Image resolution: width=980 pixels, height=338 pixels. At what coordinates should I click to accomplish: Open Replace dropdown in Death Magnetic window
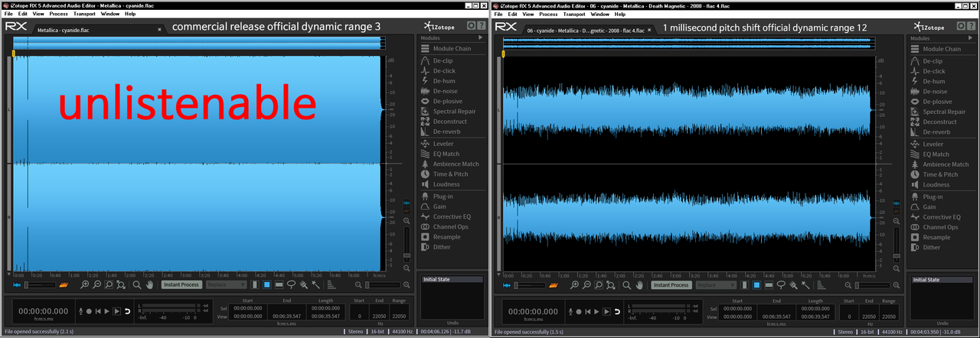click(716, 284)
